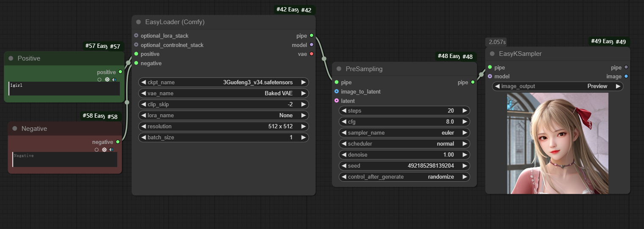Click the #42 badge above EasyLoader
This screenshot has height=229, width=644.
306,10
